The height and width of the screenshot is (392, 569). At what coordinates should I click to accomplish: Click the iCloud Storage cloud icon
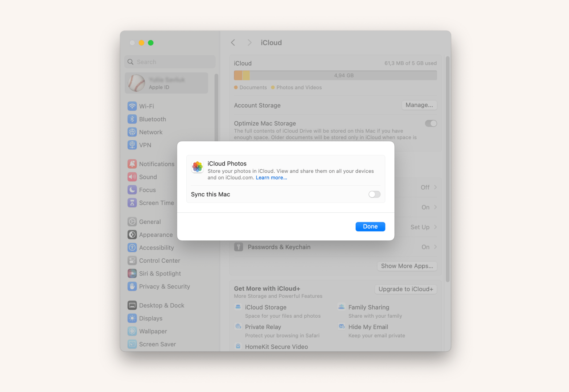point(238,307)
